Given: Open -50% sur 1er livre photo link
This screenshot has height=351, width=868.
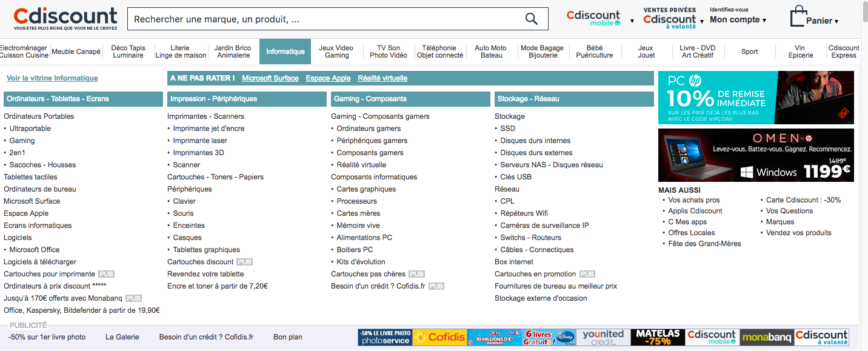Looking at the screenshot, I should click(x=47, y=337).
